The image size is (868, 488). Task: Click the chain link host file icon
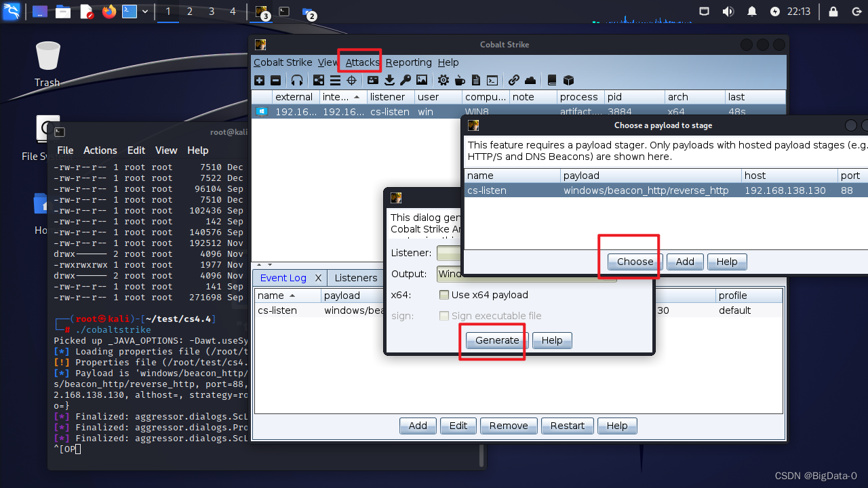coord(514,80)
